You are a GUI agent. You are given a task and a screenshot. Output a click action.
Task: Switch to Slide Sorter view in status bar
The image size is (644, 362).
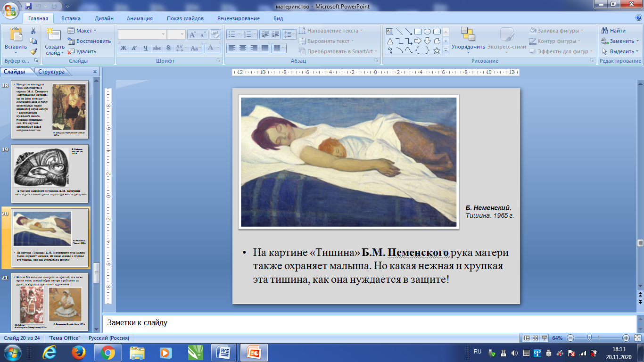(x=536, y=338)
